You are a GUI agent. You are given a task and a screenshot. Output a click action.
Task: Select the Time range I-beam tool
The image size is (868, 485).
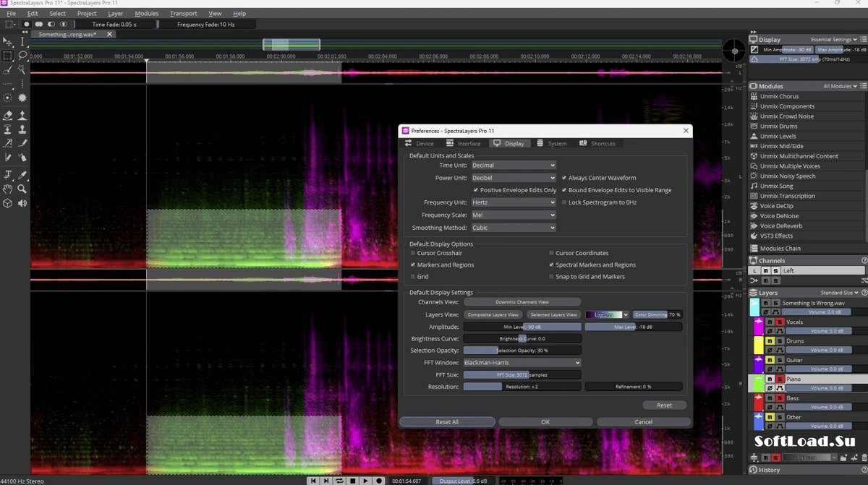coord(22,41)
